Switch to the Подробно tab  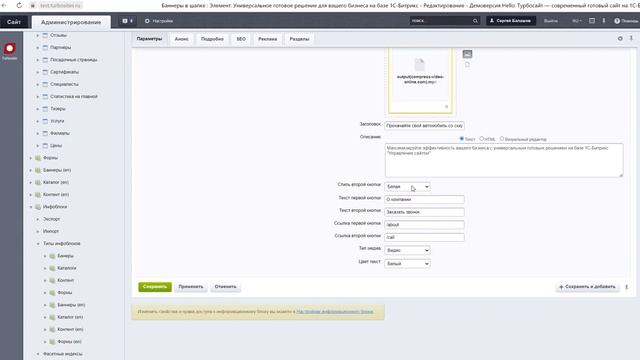212,39
